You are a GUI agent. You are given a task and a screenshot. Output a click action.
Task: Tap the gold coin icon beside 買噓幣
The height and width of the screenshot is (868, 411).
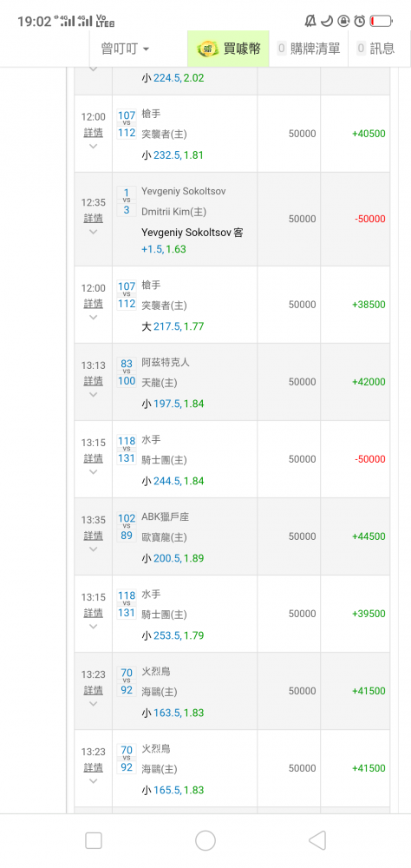point(209,49)
